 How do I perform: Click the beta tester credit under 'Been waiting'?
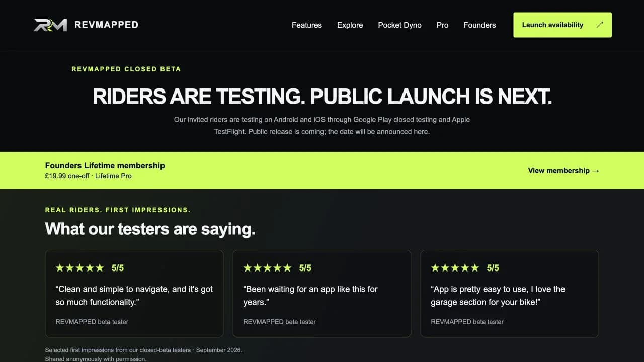pyautogui.click(x=280, y=322)
